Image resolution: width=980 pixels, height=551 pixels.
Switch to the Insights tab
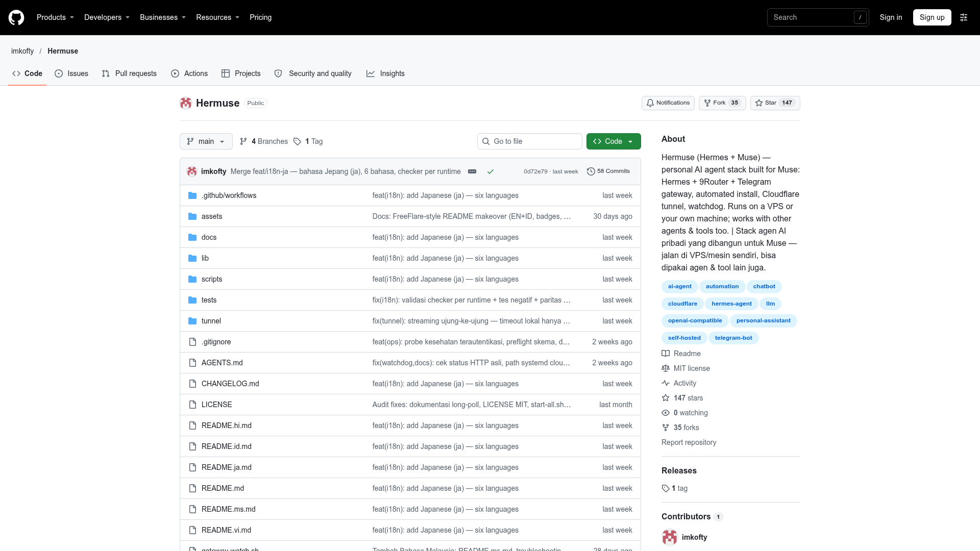tap(385, 73)
